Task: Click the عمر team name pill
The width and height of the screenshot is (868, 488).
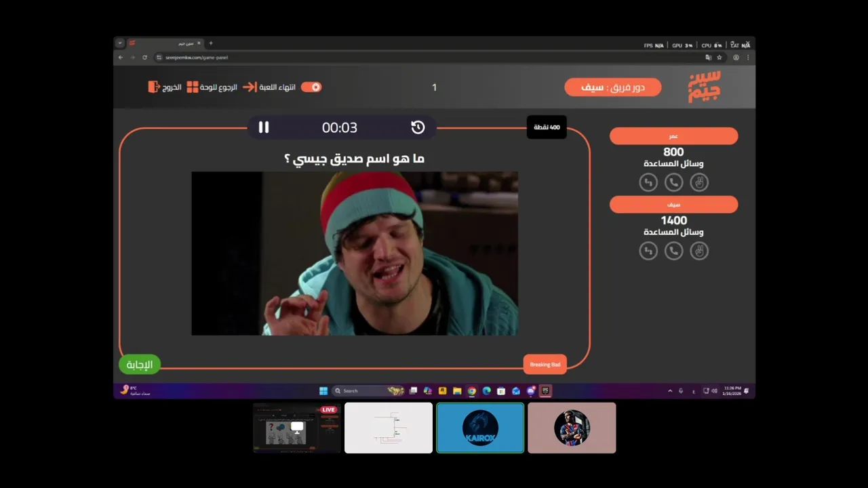Action: click(673, 136)
